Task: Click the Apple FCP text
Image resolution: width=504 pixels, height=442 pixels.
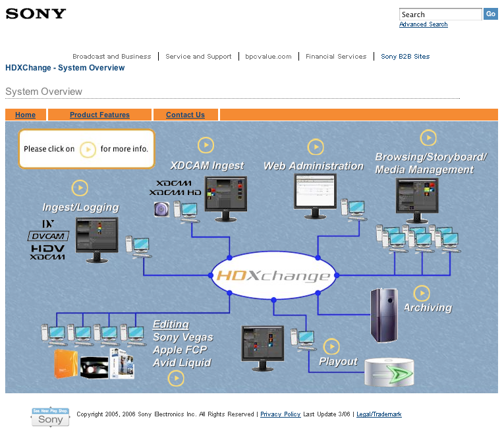Action: (x=180, y=350)
